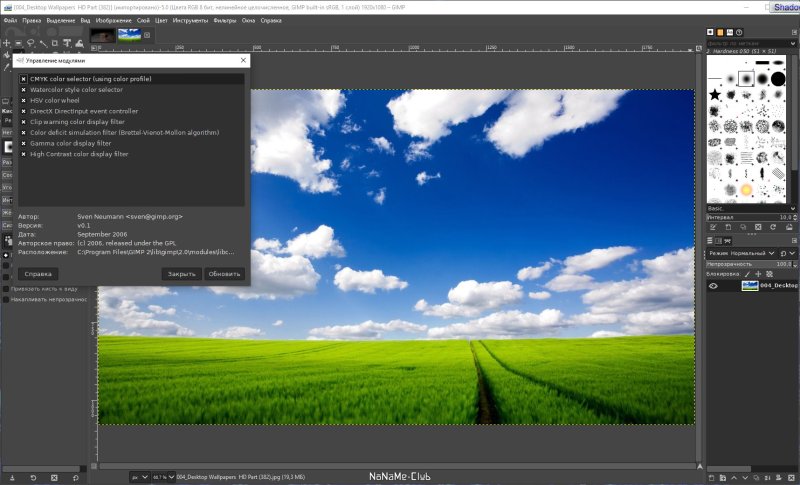Toggle Clip warning color display filter checkbox
Image resolution: width=800 pixels, height=485 pixels.
(23, 122)
